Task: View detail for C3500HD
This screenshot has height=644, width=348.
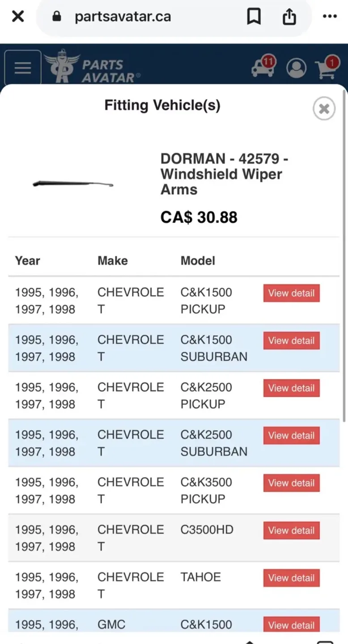Action: [x=291, y=530]
